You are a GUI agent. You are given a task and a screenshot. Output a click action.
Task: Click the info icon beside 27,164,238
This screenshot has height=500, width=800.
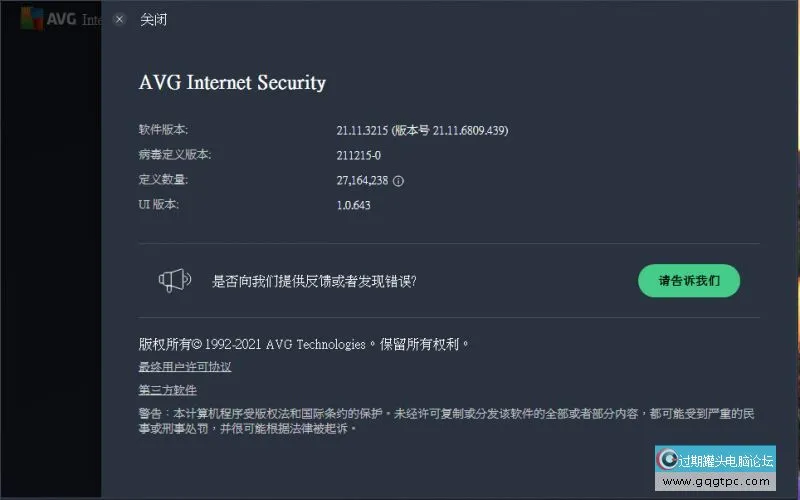(x=398, y=181)
